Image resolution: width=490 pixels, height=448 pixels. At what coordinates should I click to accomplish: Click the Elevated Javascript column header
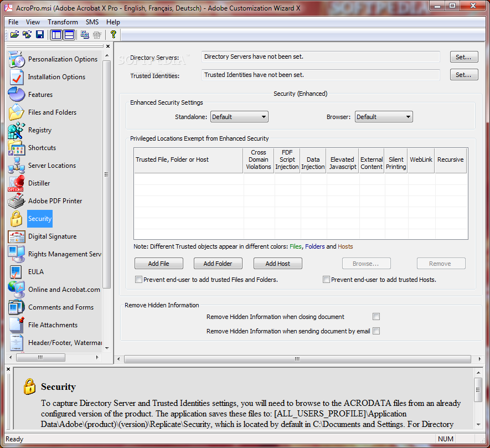coord(343,160)
